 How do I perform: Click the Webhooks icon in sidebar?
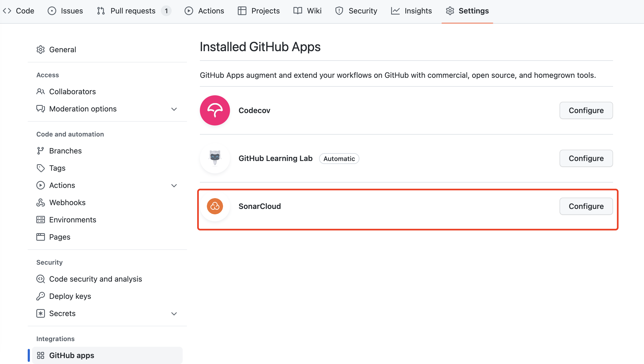click(x=40, y=202)
